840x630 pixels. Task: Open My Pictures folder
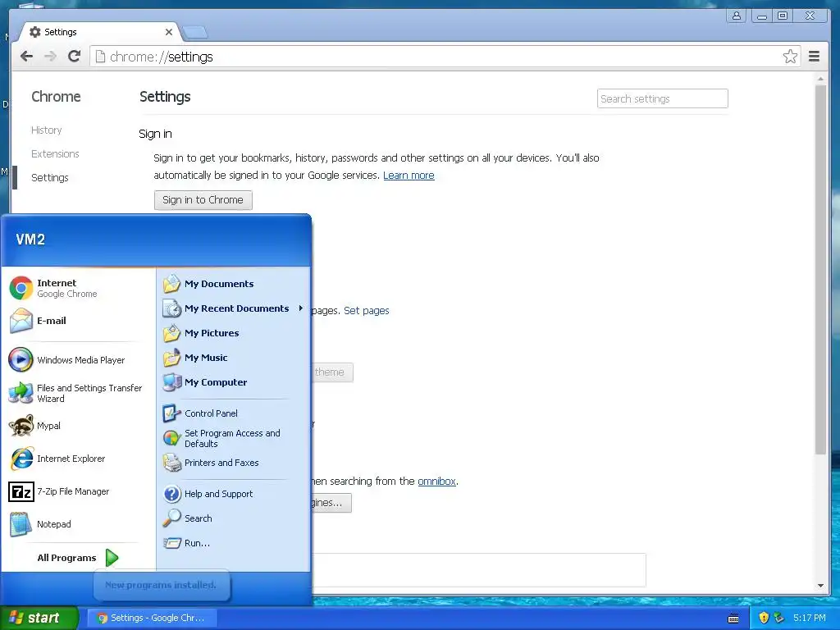point(234,333)
